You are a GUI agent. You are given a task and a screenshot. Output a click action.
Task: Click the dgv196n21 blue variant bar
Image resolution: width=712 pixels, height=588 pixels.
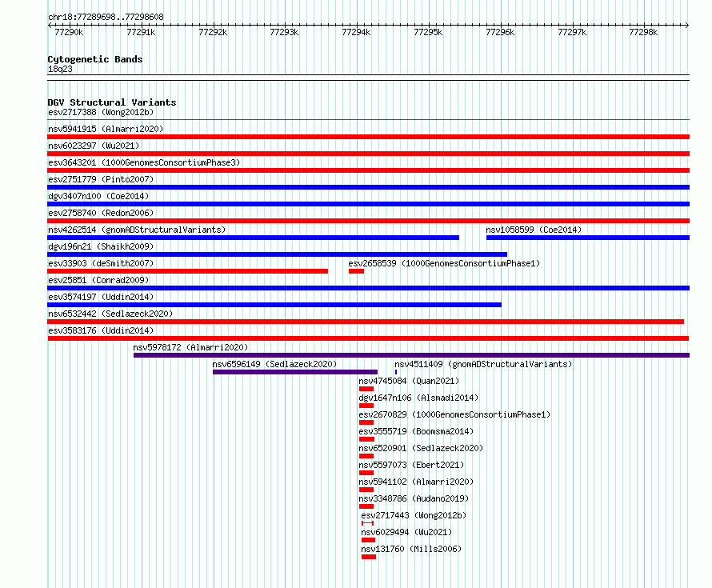[278, 254]
